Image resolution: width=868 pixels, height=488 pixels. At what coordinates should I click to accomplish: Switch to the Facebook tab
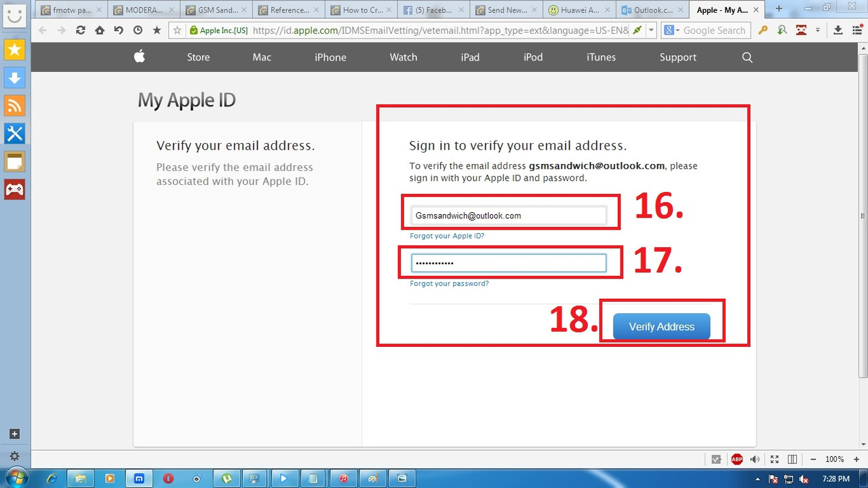point(433,10)
